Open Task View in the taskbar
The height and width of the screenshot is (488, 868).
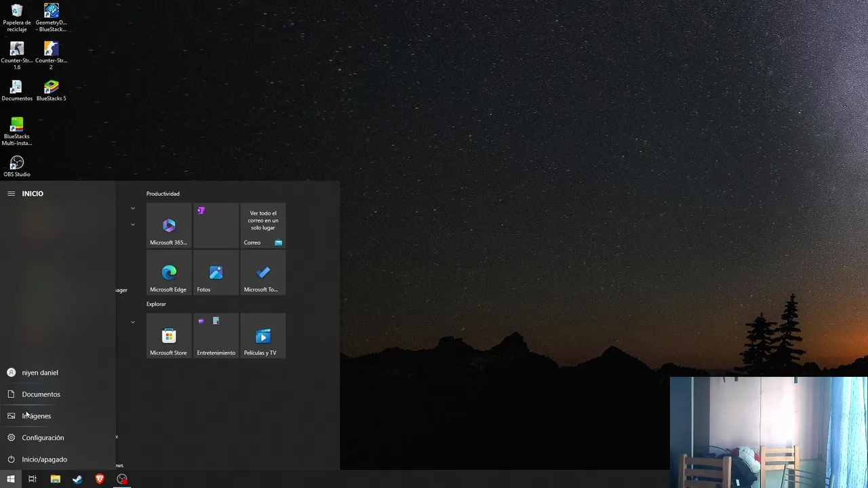point(33,479)
